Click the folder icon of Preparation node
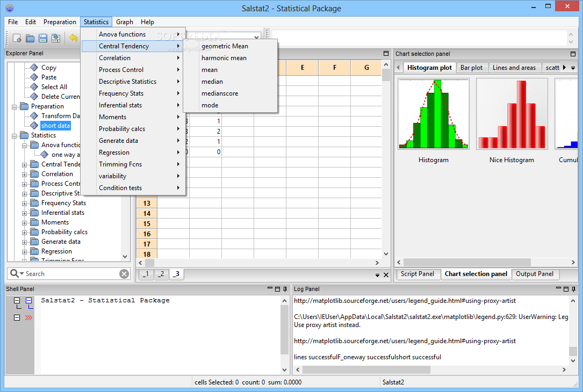 click(24, 106)
